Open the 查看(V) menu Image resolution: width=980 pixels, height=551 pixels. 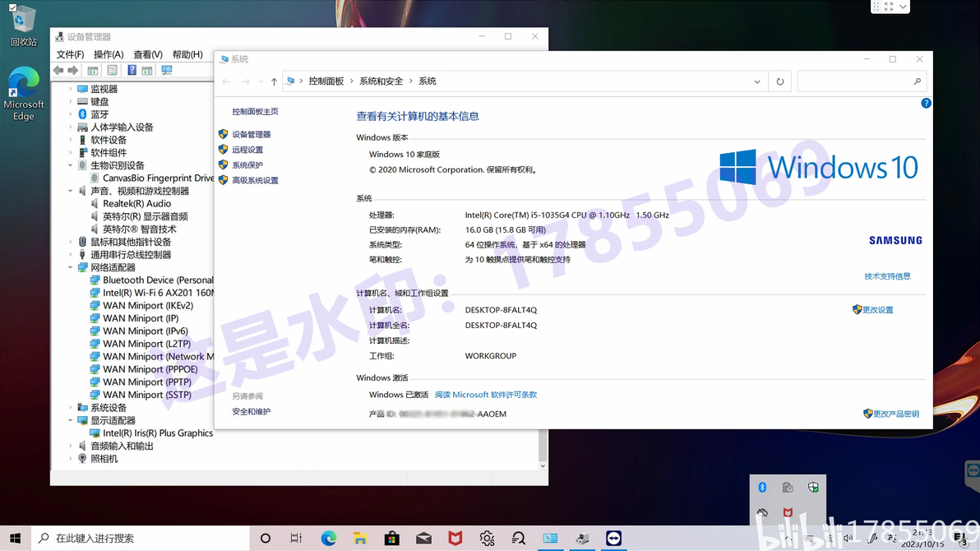tap(147, 54)
